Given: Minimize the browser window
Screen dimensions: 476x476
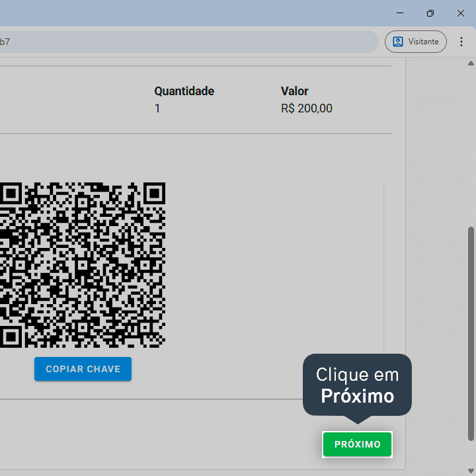Looking at the screenshot, I should pos(400,13).
